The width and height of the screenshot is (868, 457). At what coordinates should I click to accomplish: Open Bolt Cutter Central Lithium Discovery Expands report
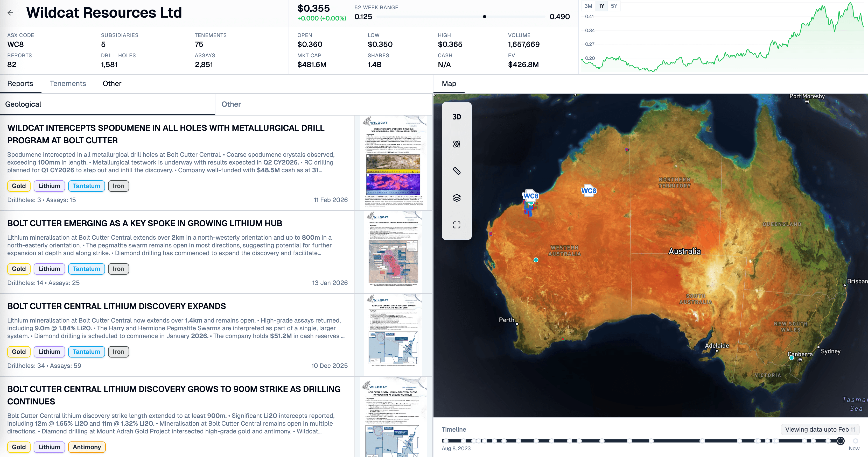pyautogui.click(x=117, y=306)
